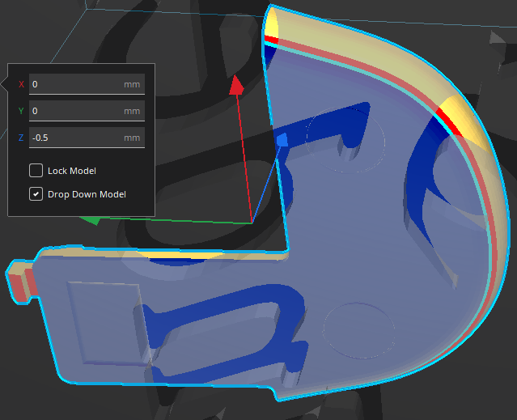517x420 pixels.
Task: Click the Drop Down Model label text
Action: coord(87,194)
